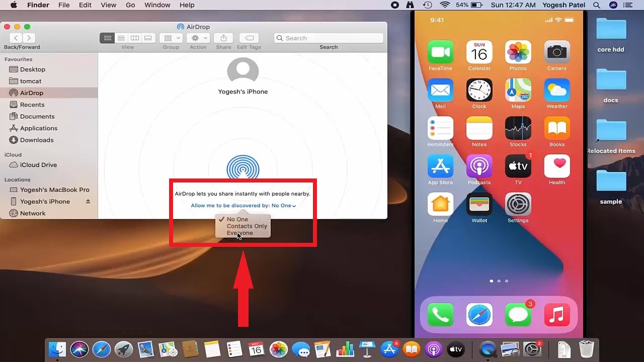Open the Health app on the iPhone
The height and width of the screenshot is (362, 644).
557,166
